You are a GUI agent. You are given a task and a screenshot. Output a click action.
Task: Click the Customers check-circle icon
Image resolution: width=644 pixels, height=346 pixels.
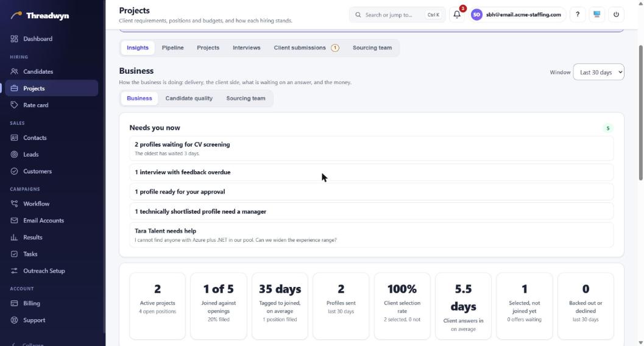pos(15,171)
